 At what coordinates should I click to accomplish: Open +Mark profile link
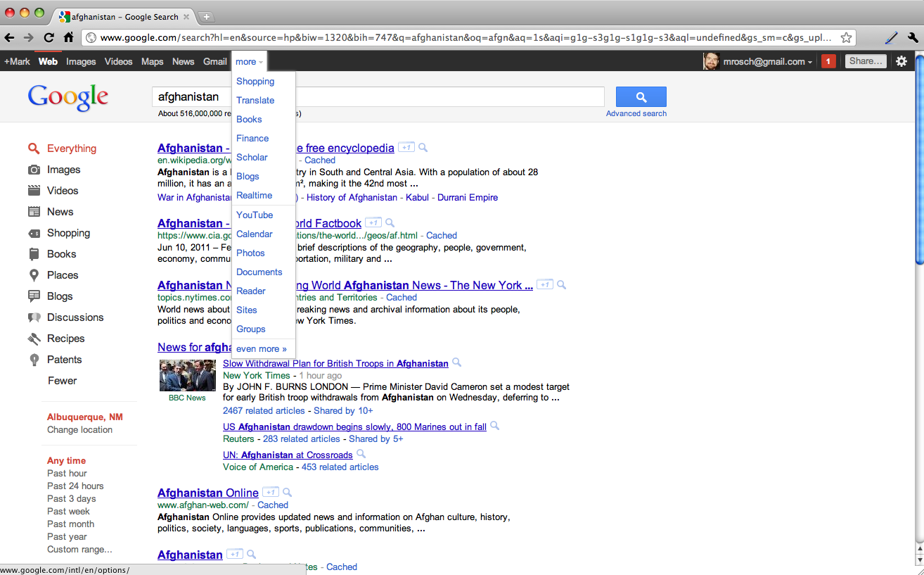point(17,61)
